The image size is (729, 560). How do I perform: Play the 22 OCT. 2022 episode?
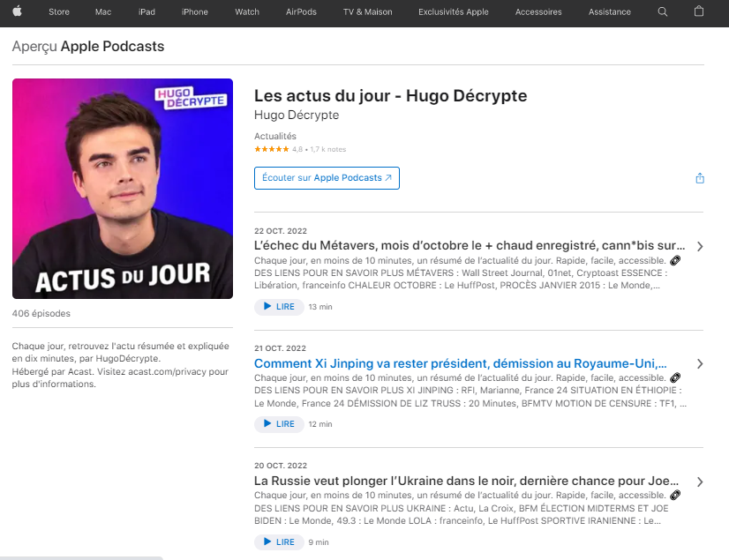tap(279, 307)
